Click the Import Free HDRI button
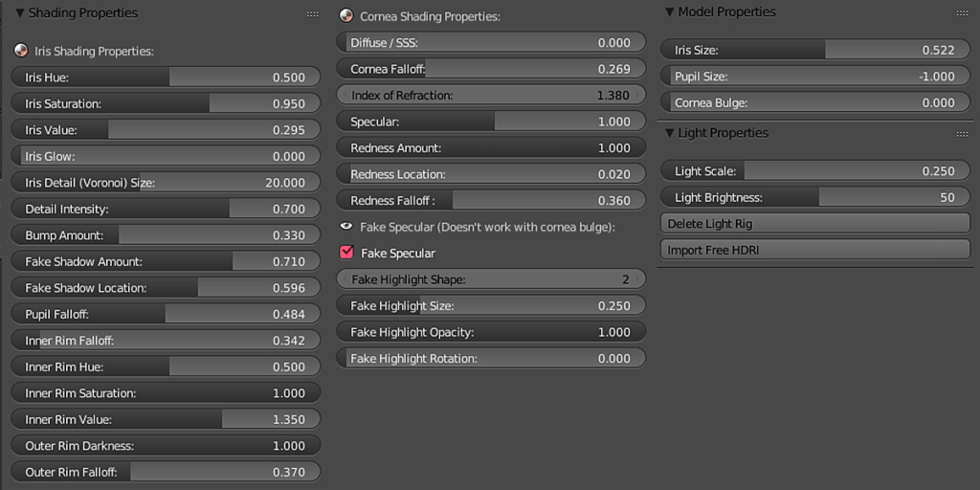 coord(815,250)
